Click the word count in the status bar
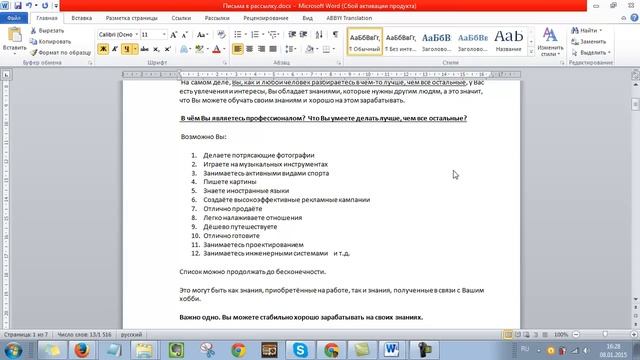 (x=84, y=335)
